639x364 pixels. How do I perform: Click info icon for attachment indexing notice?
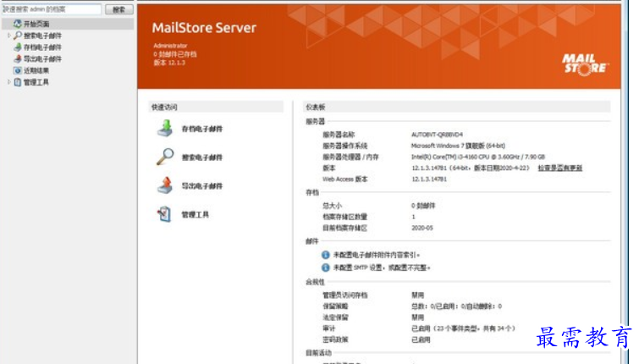[x=325, y=255]
